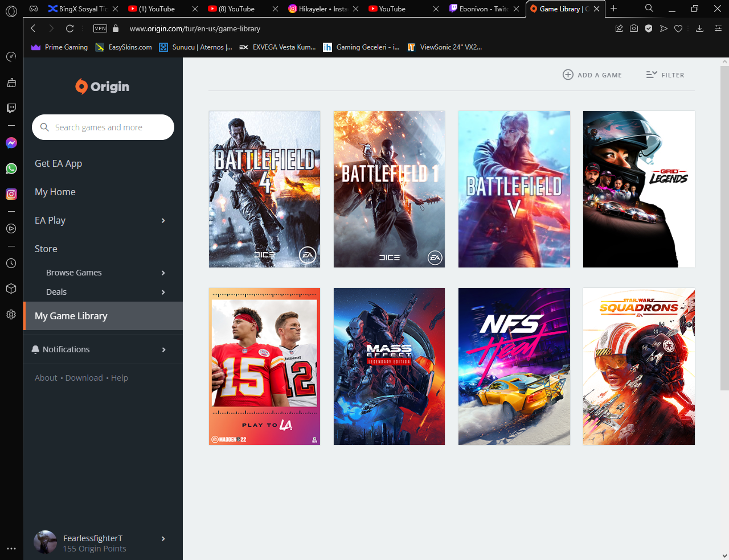Open the Twitch sidebar icon
This screenshot has height=560, width=729.
(x=11, y=108)
